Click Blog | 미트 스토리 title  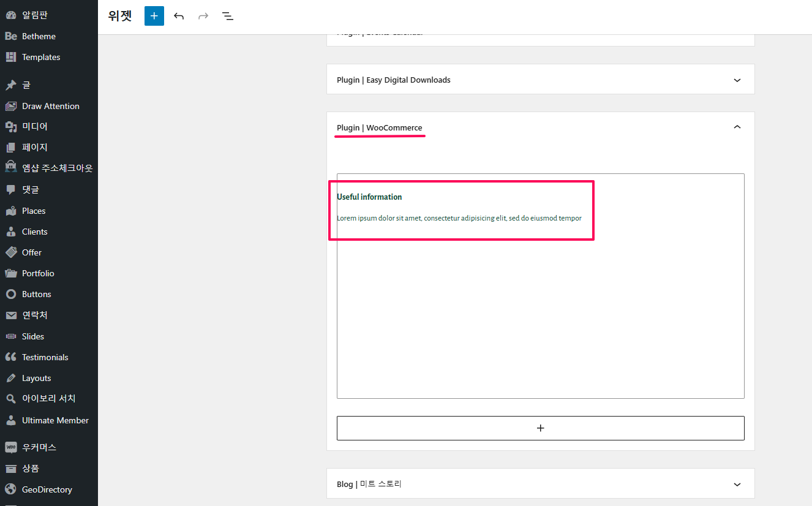point(369,484)
